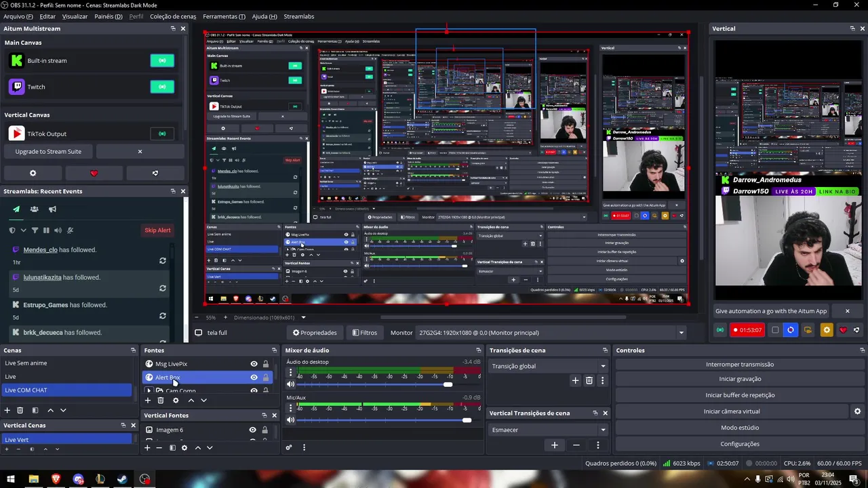Hide the Msg LivePix source
Screen dimensions: 868x488
[x=254, y=364]
